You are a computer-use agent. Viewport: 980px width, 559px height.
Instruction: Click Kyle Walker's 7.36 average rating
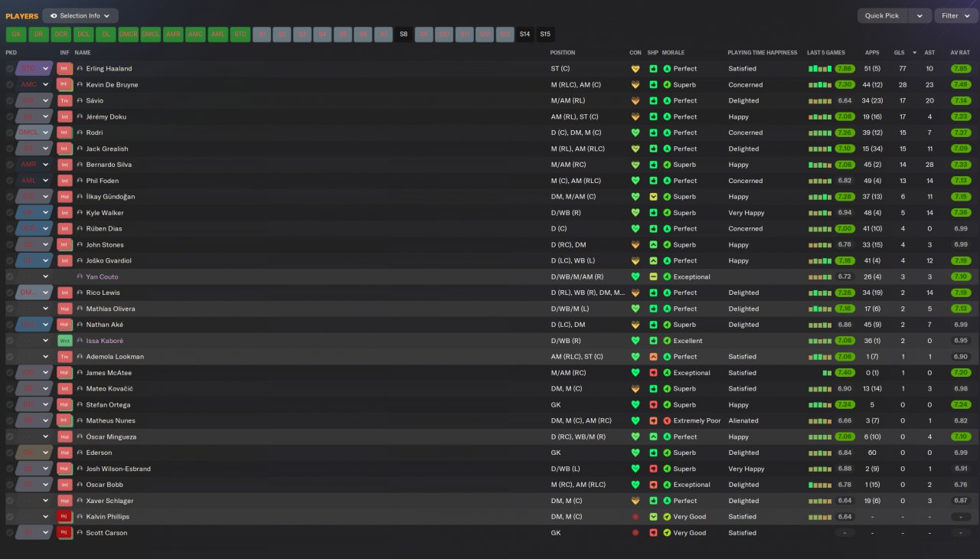click(960, 213)
